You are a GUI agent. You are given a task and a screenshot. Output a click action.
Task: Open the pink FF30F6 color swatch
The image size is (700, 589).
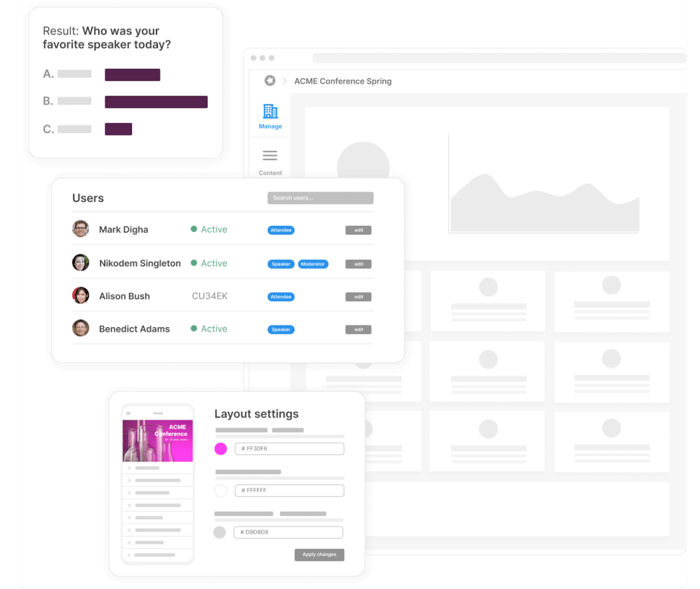coord(221,449)
